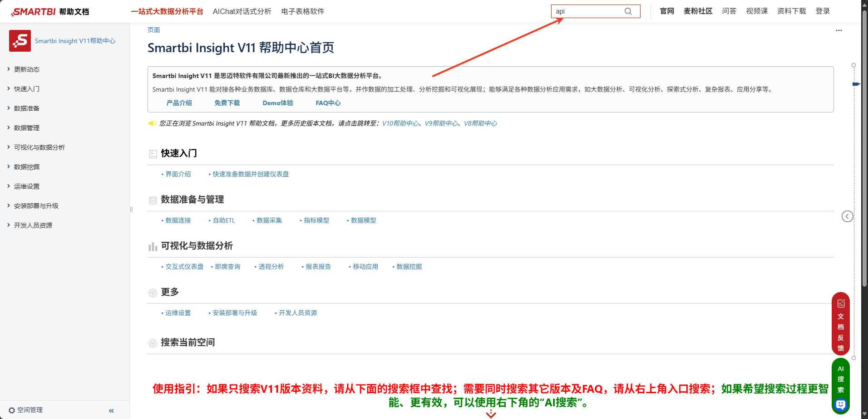Open the 报表报告 link
Image resolution: width=868 pixels, height=419 pixels.
point(318,267)
